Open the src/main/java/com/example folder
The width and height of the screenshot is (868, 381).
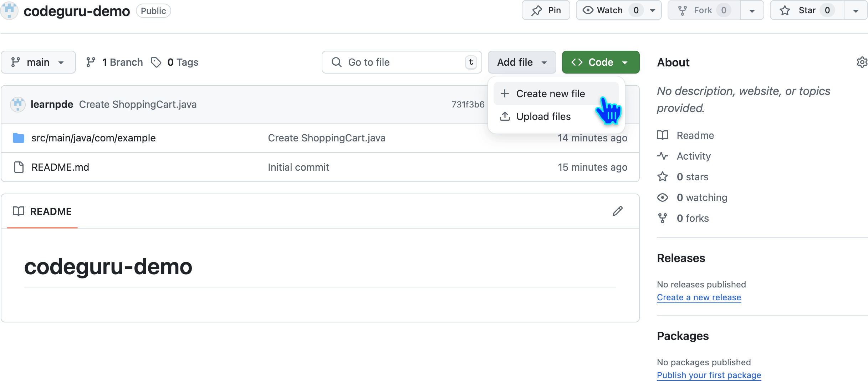[x=93, y=138]
